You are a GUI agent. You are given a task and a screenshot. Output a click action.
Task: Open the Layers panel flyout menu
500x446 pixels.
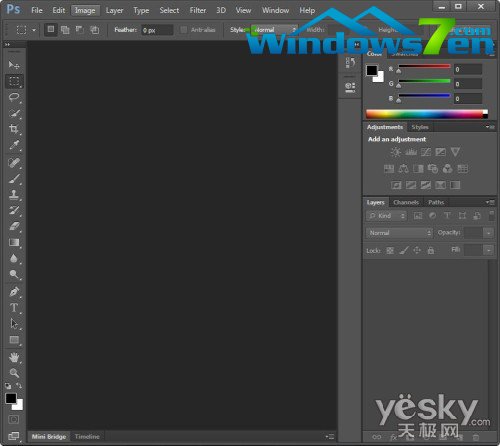click(490, 202)
